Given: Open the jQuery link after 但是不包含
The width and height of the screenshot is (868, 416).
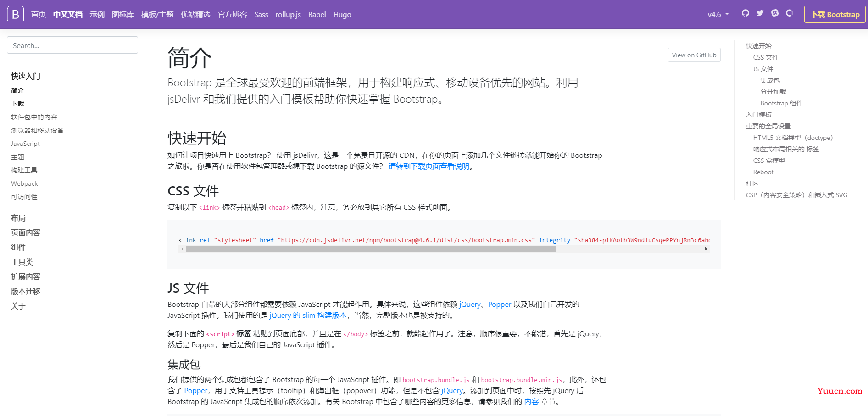Looking at the screenshot, I should [452, 390].
